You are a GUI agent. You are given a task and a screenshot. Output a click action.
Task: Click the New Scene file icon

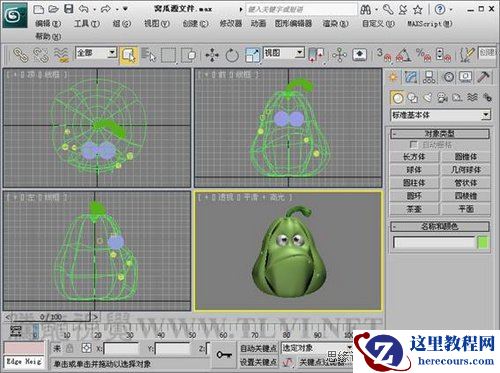(x=39, y=9)
